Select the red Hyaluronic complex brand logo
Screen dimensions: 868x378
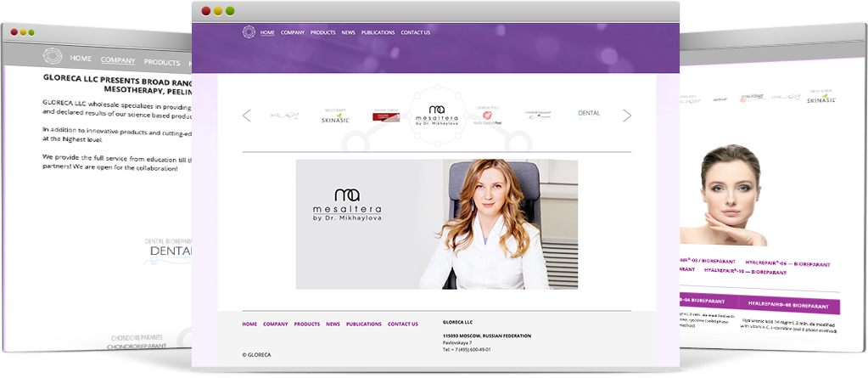(x=386, y=116)
